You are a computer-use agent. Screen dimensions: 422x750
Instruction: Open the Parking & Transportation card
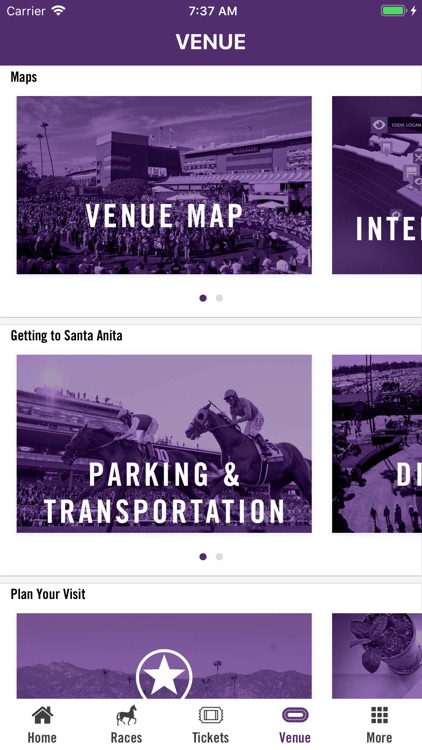click(164, 443)
